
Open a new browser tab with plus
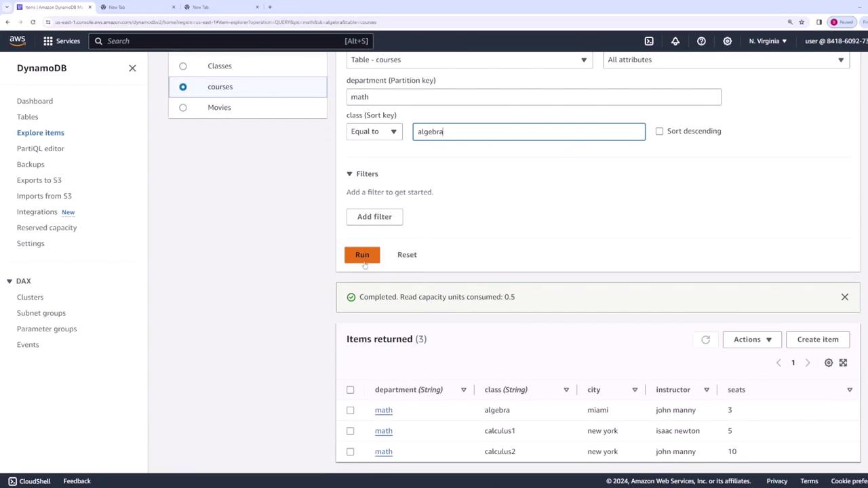point(270,7)
